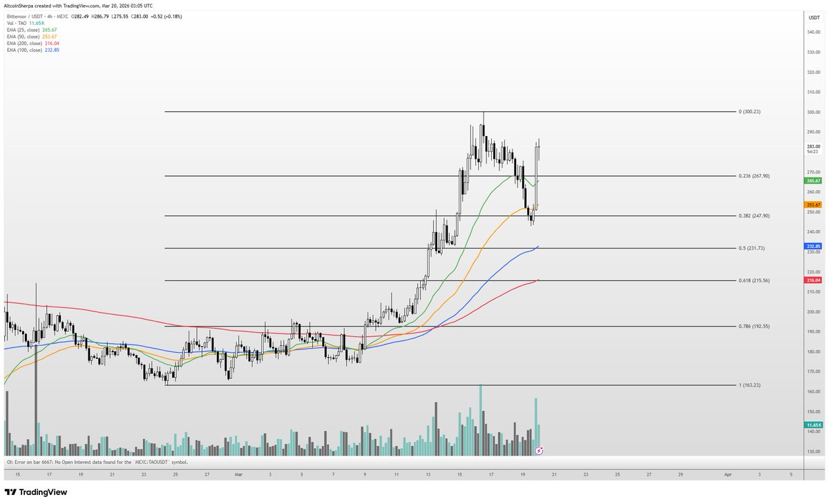Select the Fibonacci 1 (163.23) level label

tap(750, 385)
